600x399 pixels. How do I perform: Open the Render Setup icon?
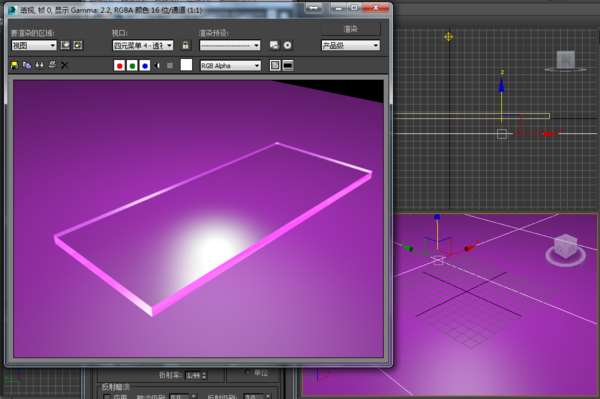tap(274, 45)
